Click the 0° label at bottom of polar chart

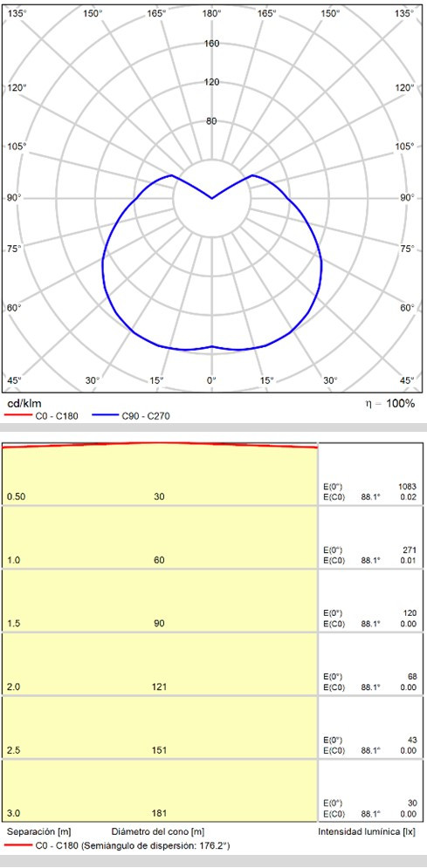(211, 380)
